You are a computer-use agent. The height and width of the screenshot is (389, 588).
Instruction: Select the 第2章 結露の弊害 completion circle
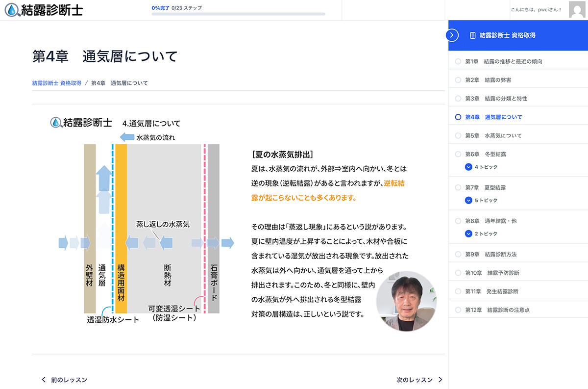point(458,80)
